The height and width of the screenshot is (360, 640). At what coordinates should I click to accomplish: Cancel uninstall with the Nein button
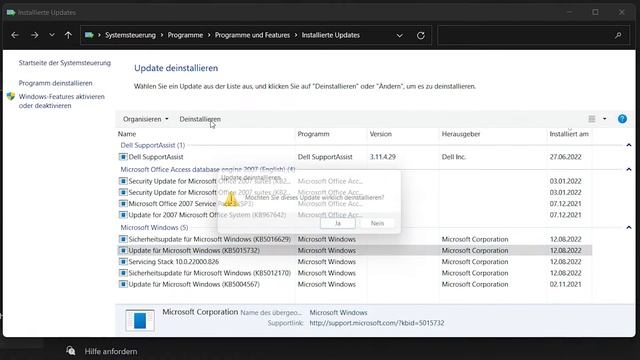point(377,223)
